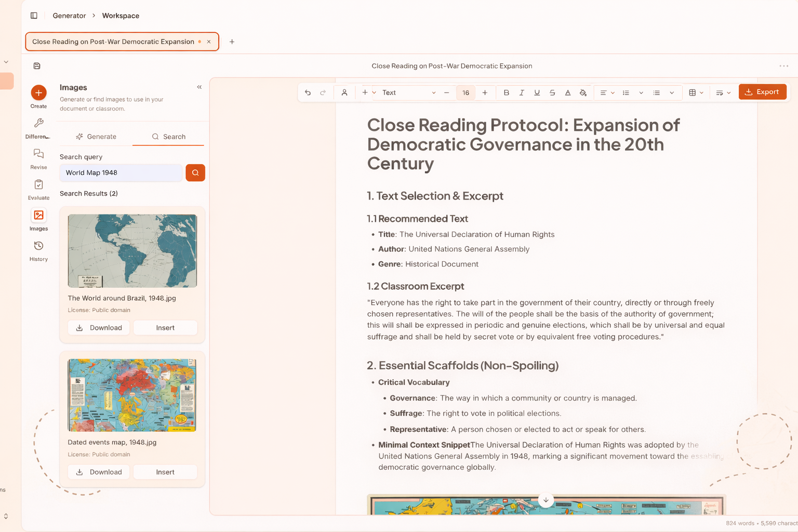
Task: Switch to the Search tab
Action: [168, 137]
